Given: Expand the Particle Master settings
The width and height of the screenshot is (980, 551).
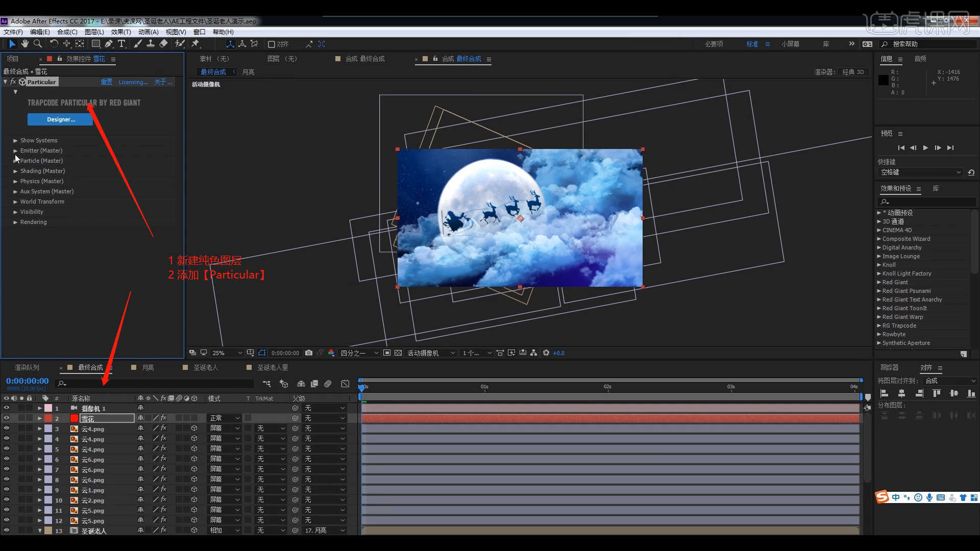Looking at the screenshot, I should 15,160.
